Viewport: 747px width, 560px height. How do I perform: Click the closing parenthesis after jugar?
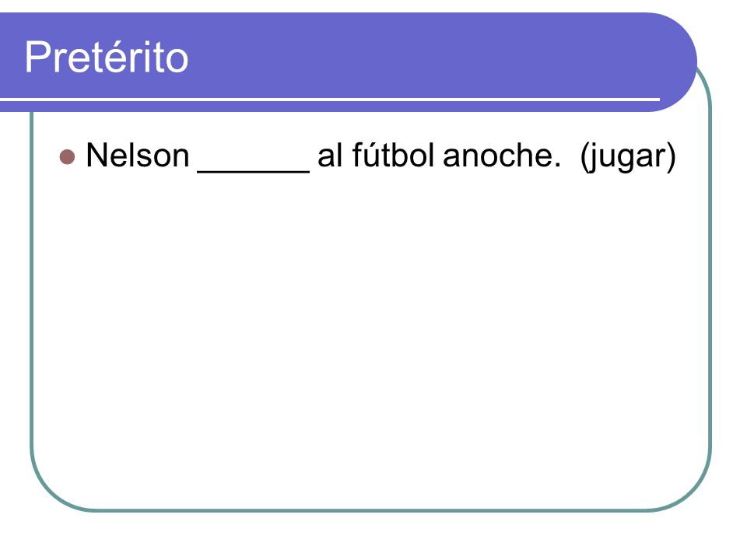coord(671,157)
